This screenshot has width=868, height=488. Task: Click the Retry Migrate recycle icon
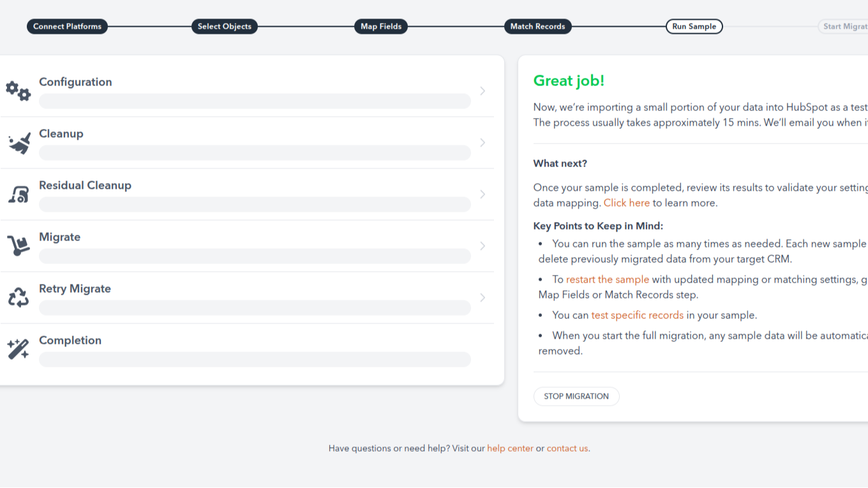(x=19, y=297)
